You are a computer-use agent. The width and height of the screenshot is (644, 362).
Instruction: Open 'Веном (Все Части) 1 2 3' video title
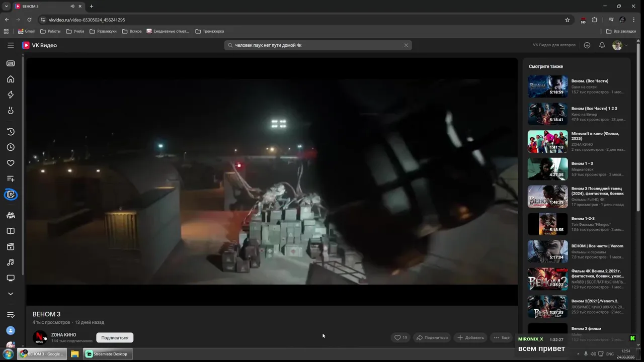594,109
